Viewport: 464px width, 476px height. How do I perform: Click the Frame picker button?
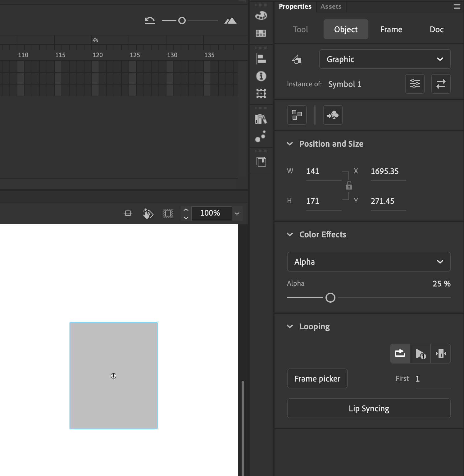click(x=317, y=378)
